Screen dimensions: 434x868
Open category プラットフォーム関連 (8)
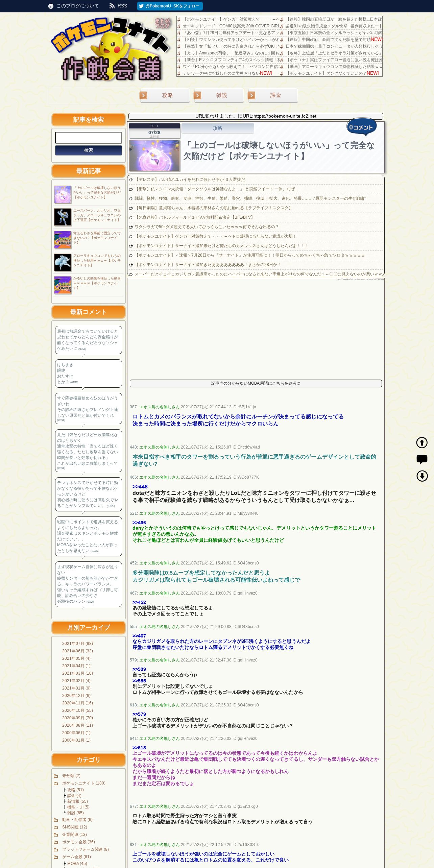[86, 849]
